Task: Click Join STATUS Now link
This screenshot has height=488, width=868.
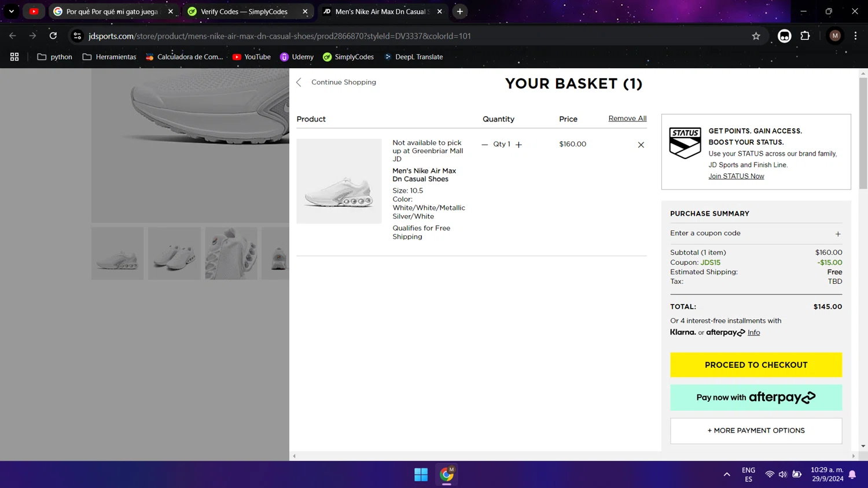Action: (736, 176)
